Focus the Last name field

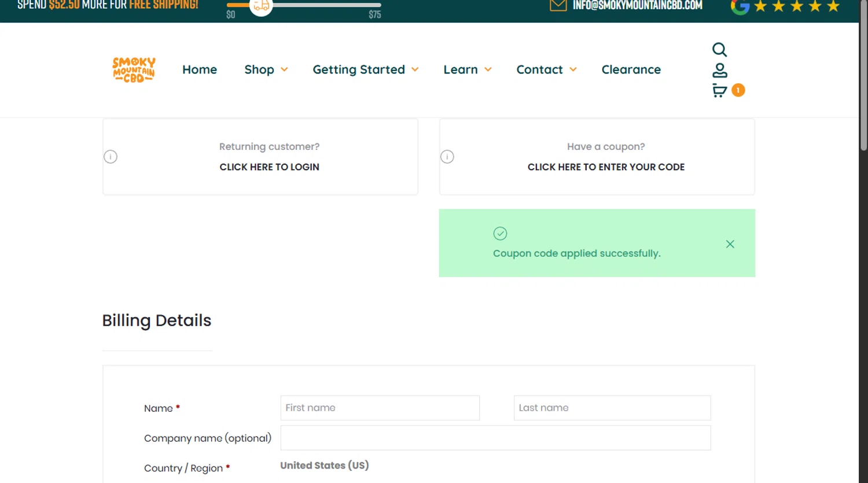pos(612,408)
